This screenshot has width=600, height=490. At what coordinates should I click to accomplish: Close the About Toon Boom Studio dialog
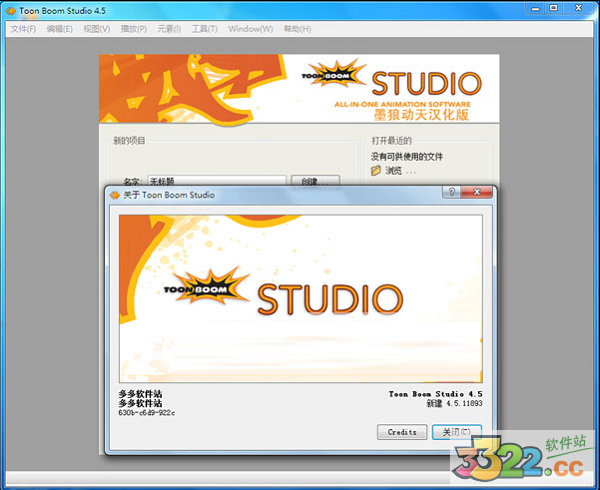477,192
